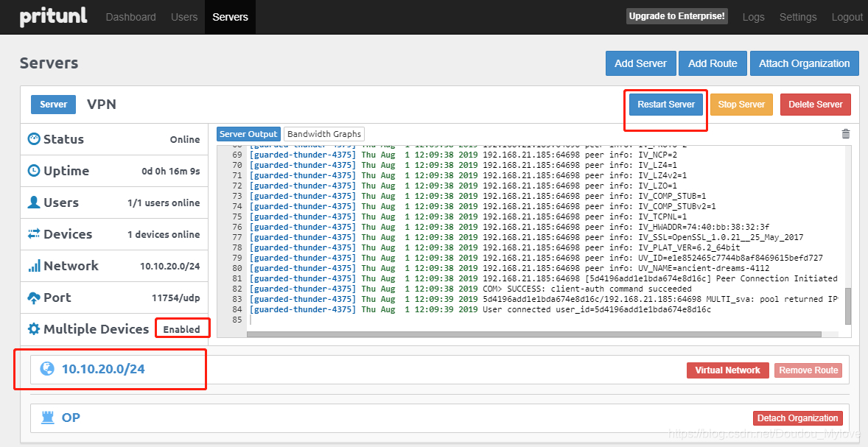Click log line 77 IV_SSL=OpenSSL entry

526,237
